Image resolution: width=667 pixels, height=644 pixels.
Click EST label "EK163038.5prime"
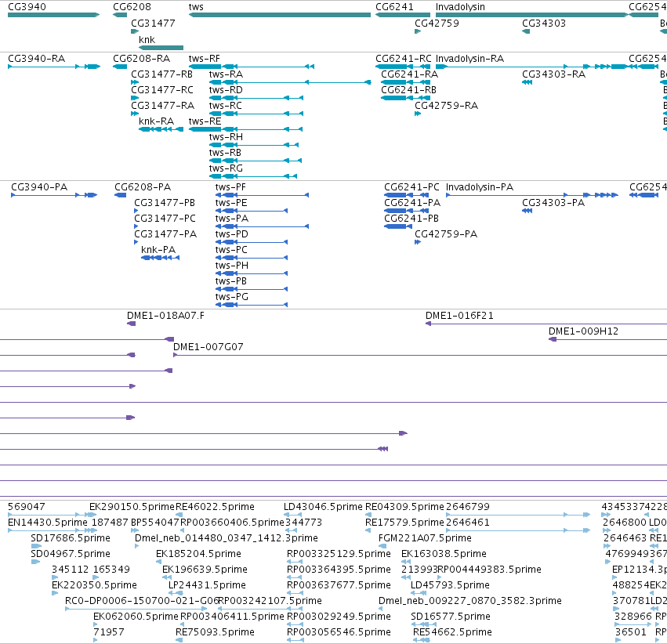[444, 554]
